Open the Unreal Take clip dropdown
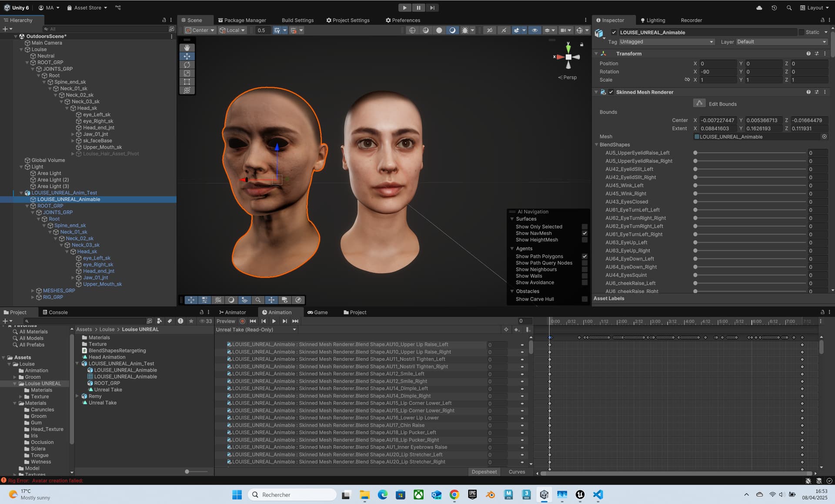Image resolution: width=835 pixels, height=504 pixels. pos(295,330)
